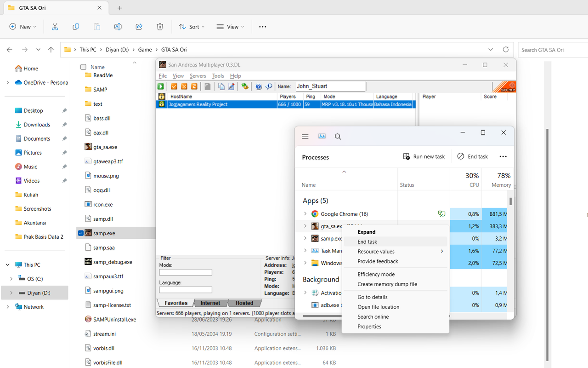This screenshot has width=588, height=368.
Task: Click File Explorer's vertical scrollbar thumb
Action: pyautogui.click(x=547, y=244)
